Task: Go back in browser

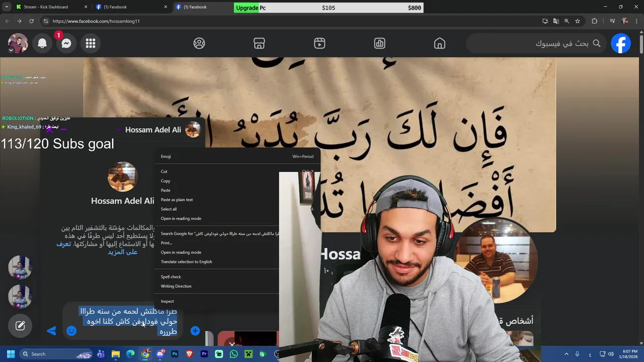Action: pos(7,21)
